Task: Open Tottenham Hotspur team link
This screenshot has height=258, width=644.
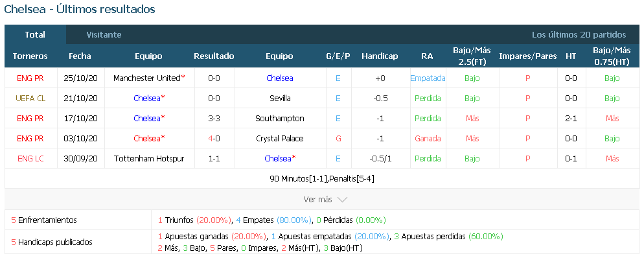Action: point(148,159)
